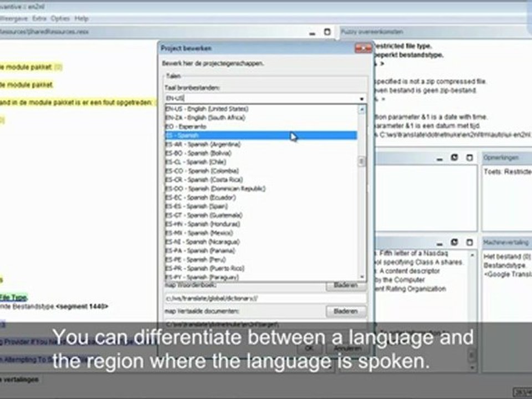
Task: Restore the panel left of Opmerkingen
Action: click(454, 157)
